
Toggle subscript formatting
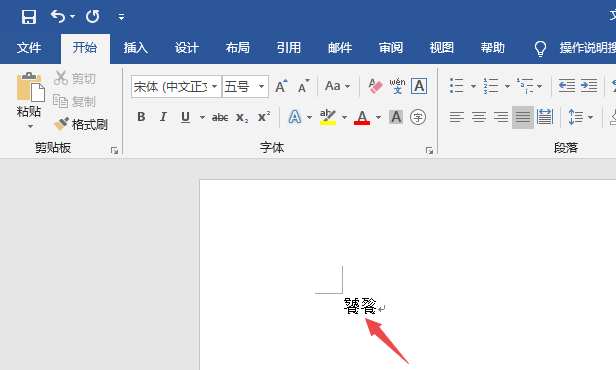(x=242, y=117)
